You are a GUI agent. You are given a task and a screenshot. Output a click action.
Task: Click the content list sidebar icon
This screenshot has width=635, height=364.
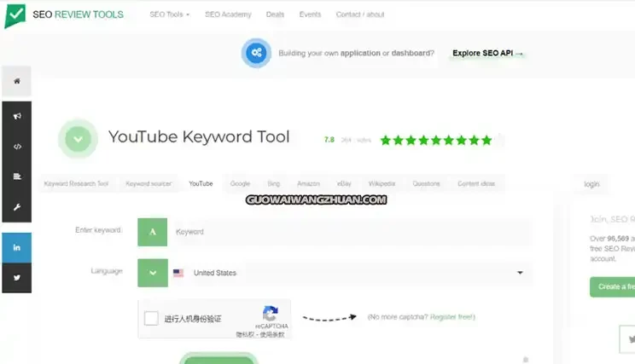coord(16,176)
